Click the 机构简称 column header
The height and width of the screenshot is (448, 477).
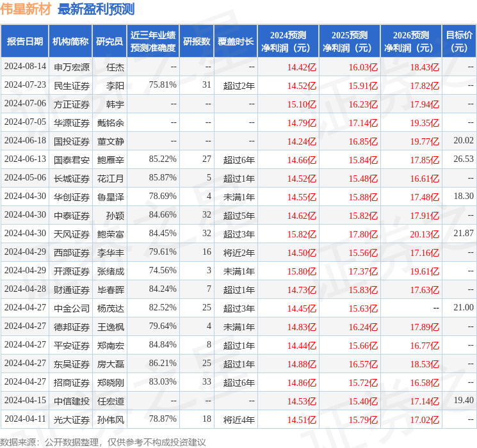pos(70,42)
